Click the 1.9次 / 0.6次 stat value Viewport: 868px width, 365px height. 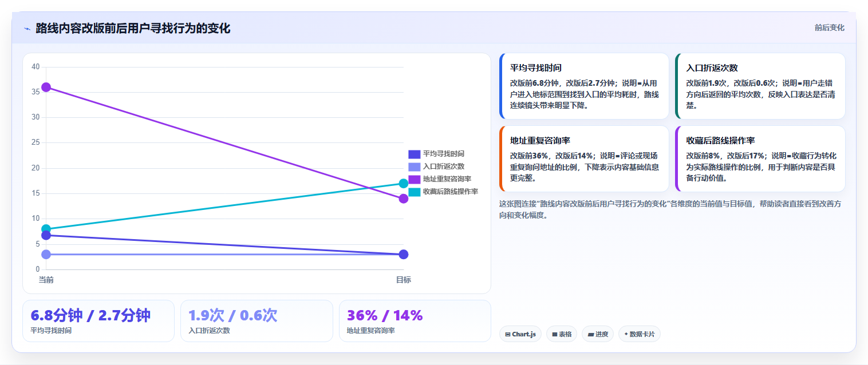click(233, 315)
